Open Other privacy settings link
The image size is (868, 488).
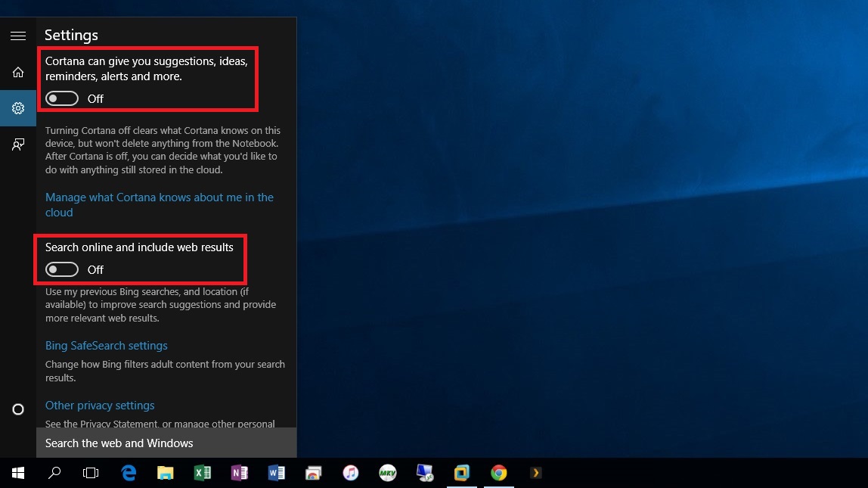click(x=100, y=406)
